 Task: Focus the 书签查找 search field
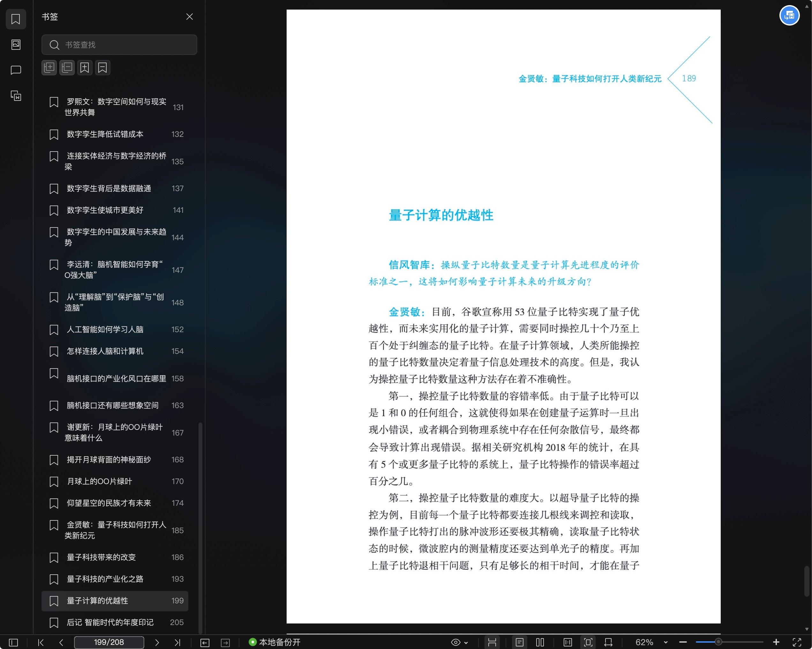[119, 45]
